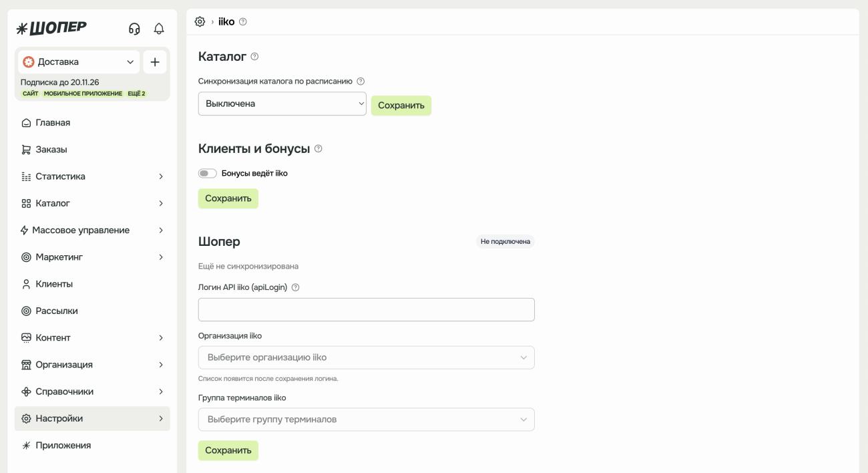This screenshot has width=868, height=473.
Task: Open Клиенты in sidebar
Action: pyautogui.click(x=92, y=284)
